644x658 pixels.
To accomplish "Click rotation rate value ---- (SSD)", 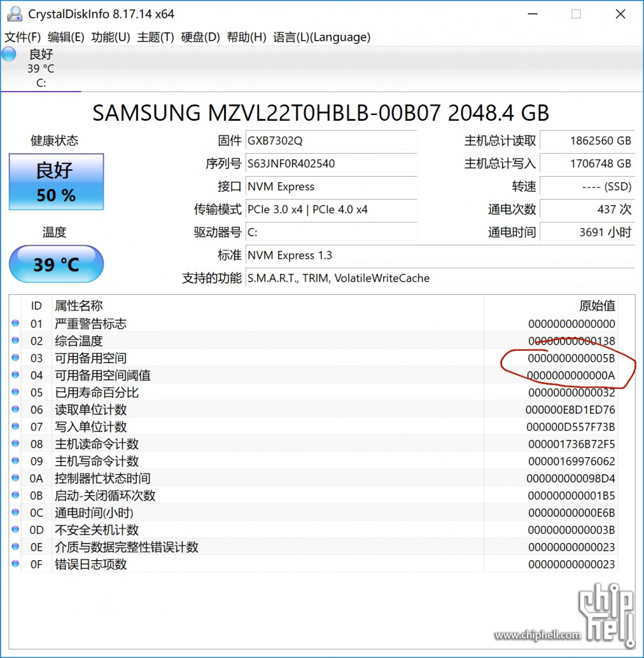I will (x=587, y=186).
